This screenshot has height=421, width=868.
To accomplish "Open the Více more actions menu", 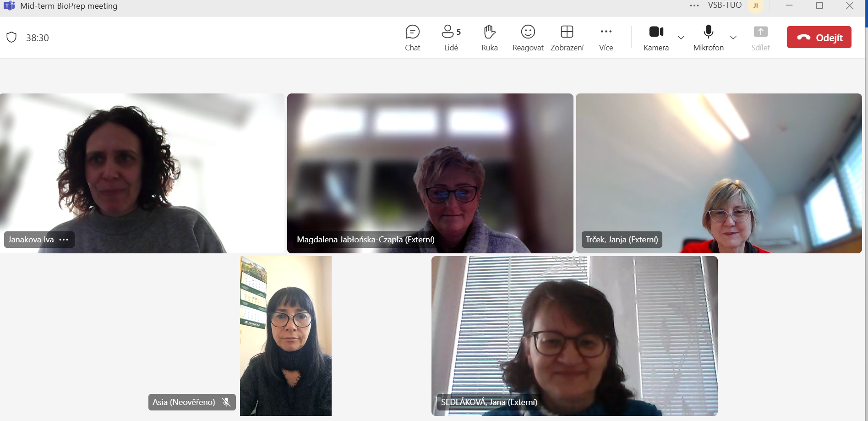I will pos(606,38).
